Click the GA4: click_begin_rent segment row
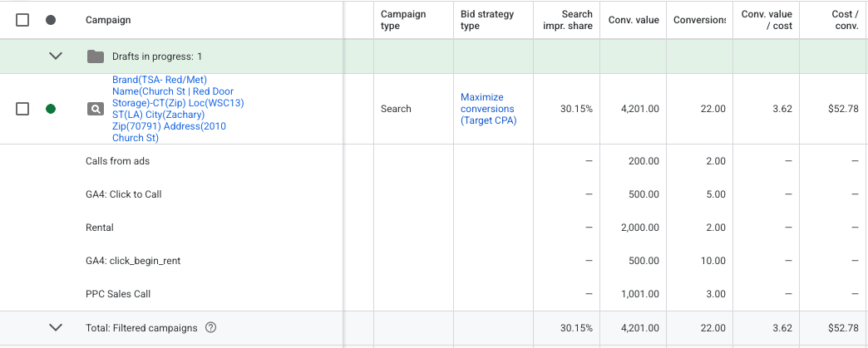The image size is (868, 348). click(x=133, y=261)
